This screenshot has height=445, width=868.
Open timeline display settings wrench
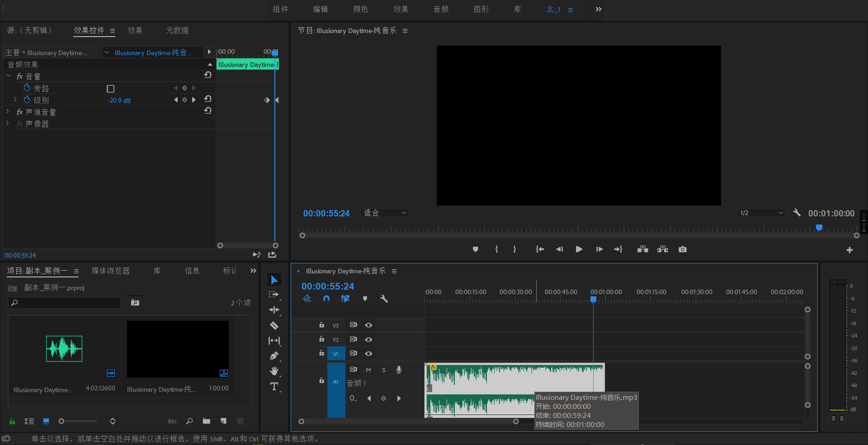[384, 299]
